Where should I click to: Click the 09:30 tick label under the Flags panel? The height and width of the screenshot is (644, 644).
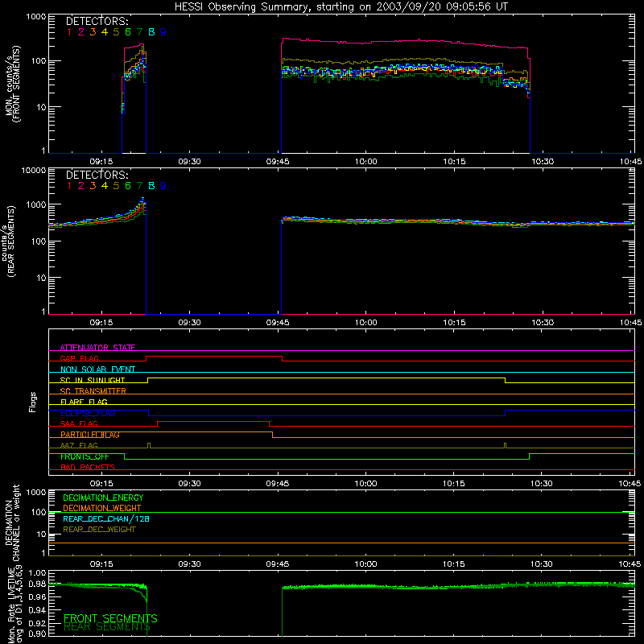coord(189,484)
